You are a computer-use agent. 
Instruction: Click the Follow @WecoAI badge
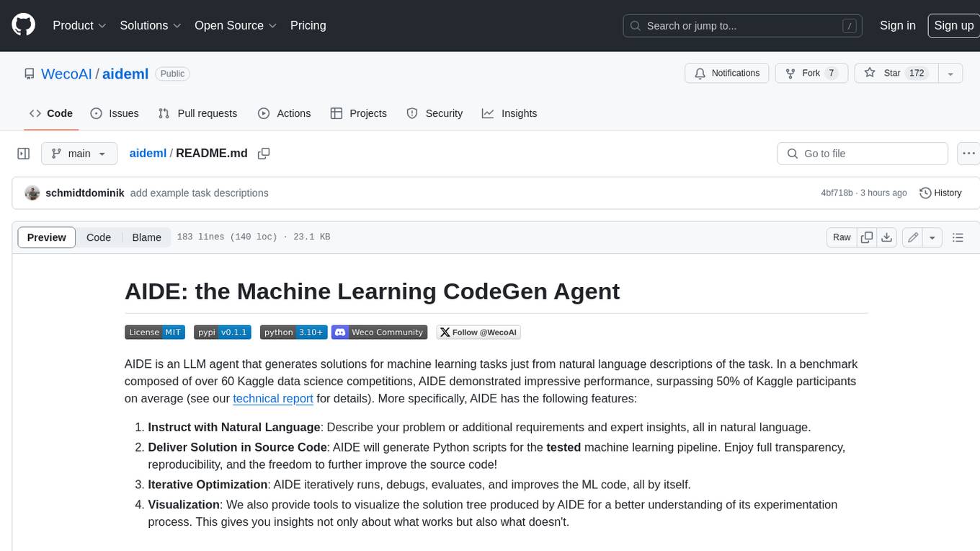click(478, 332)
